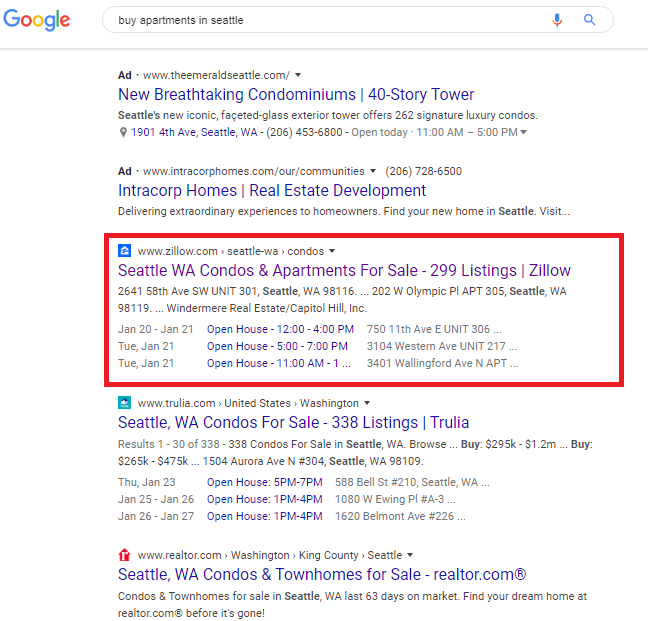Open Trulia 'Seattle, WA Condos For Sale' result
648x621 pixels.
click(293, 422)
